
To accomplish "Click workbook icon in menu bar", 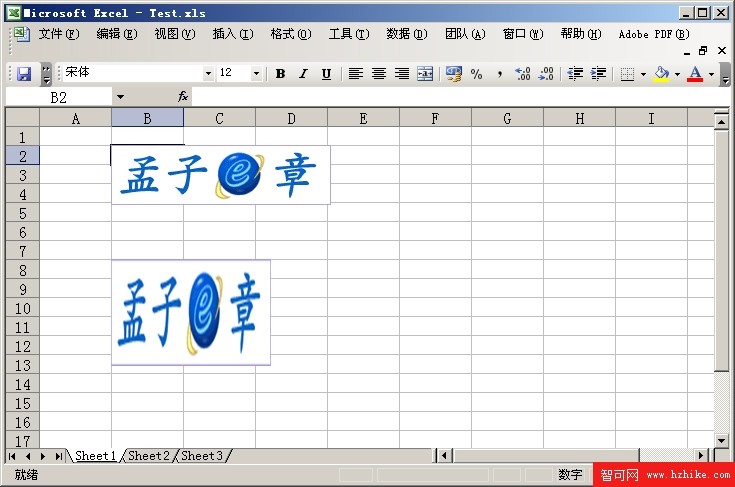I will [22, 34].
